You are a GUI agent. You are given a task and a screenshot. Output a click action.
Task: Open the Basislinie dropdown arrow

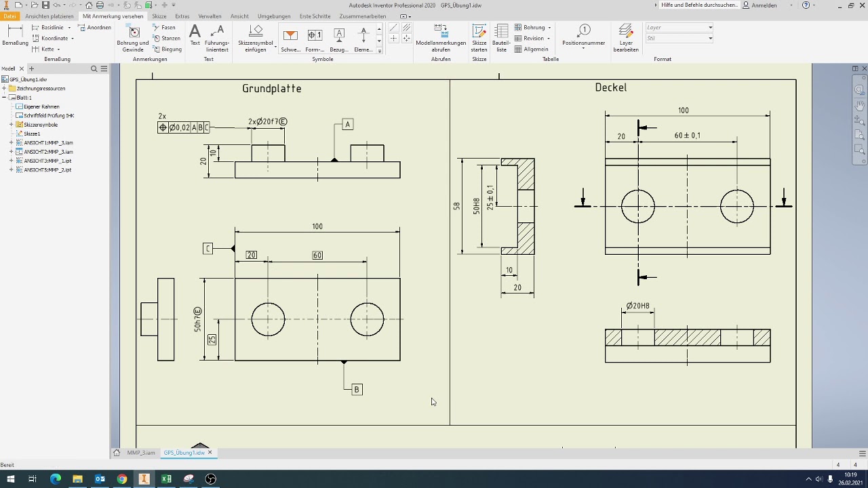pos(69,28)
